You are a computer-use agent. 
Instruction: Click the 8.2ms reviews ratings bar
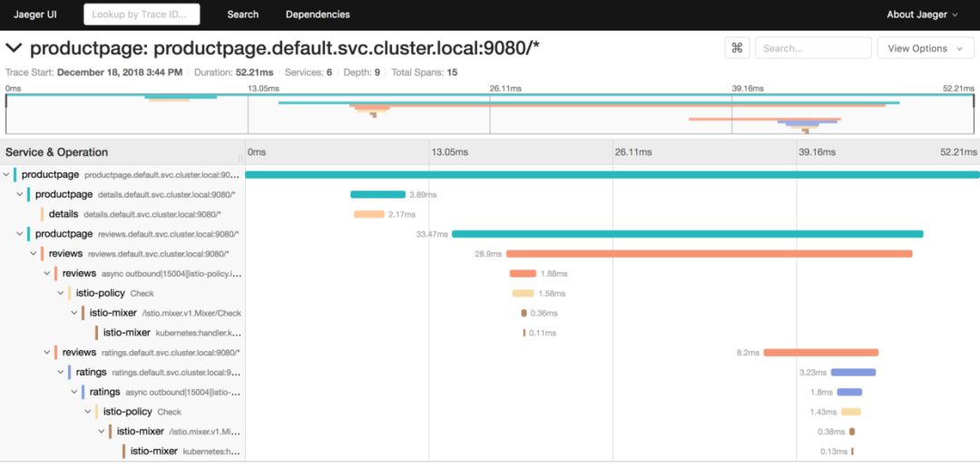click(820, 353)
